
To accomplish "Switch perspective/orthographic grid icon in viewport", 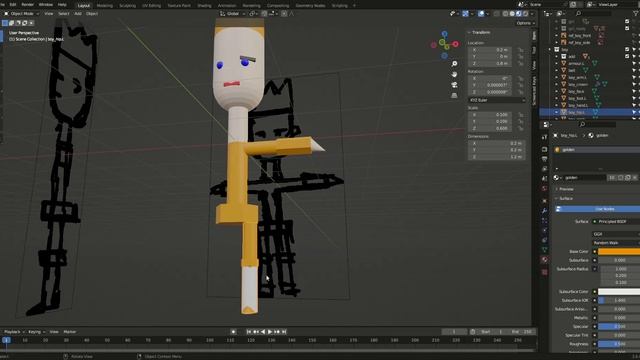I will point(454,96).
